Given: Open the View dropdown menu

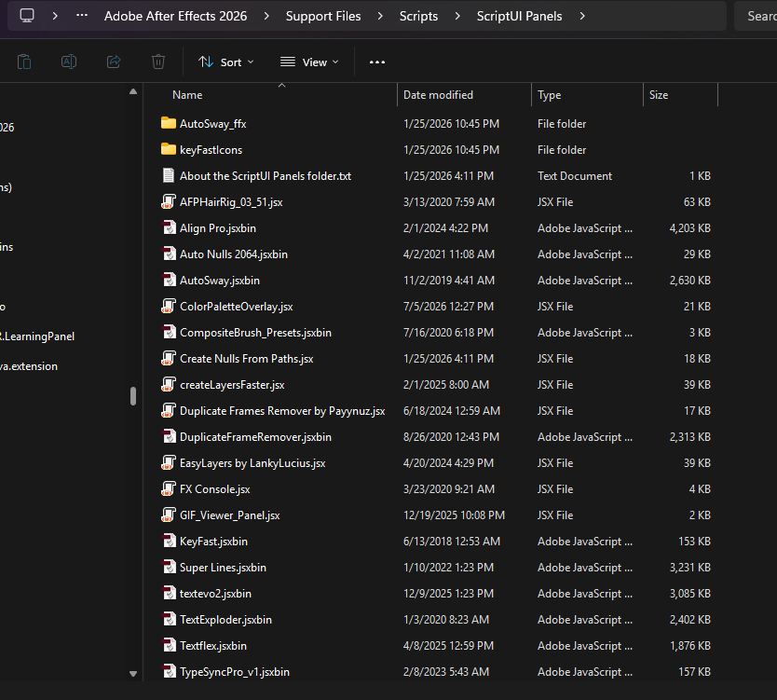Looking at the screenshot, I should (x=309, y=62).
